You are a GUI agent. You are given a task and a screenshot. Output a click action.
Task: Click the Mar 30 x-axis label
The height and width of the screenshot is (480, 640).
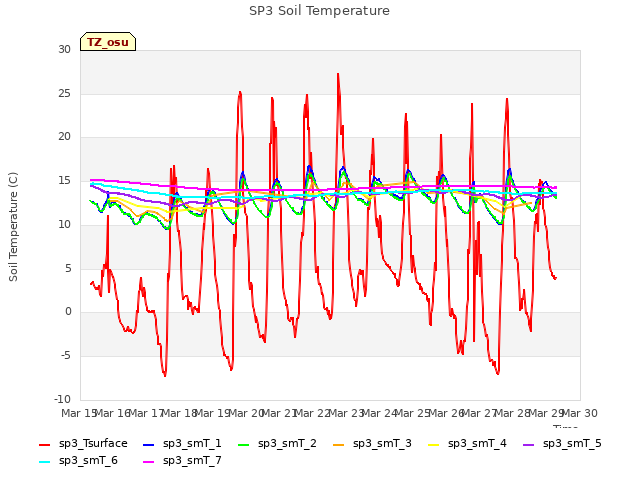point(580,413)
